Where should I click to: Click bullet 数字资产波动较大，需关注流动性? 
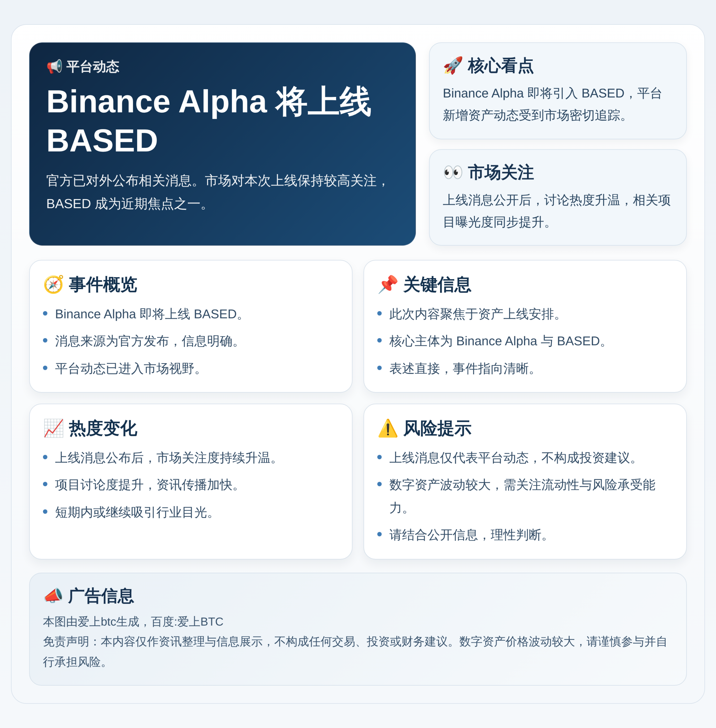click(522, 496)
